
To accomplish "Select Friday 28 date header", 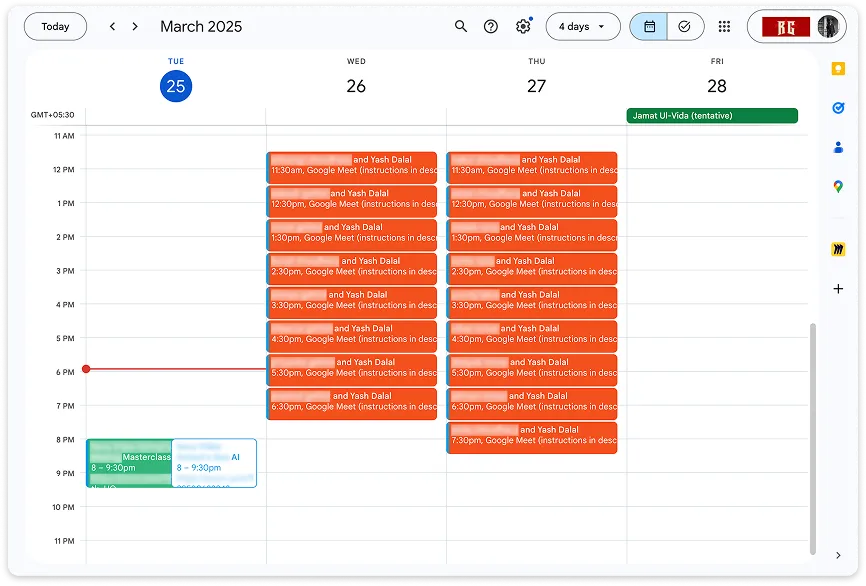I will [717, 86].
